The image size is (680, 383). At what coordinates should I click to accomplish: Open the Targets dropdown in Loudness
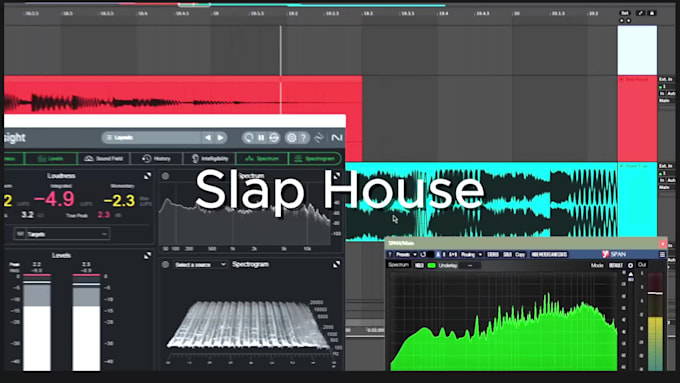tap(67, 234)
